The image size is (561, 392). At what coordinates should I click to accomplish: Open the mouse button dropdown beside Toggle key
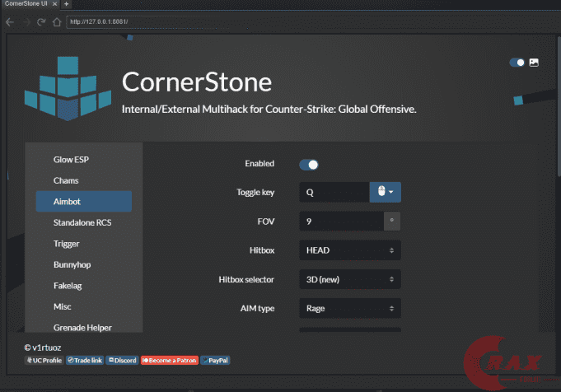click(386, 193)
